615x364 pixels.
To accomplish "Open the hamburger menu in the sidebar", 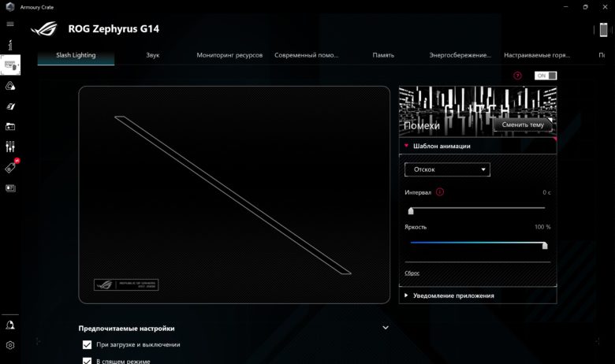I will pyautogui.click(x=10, y=24).
